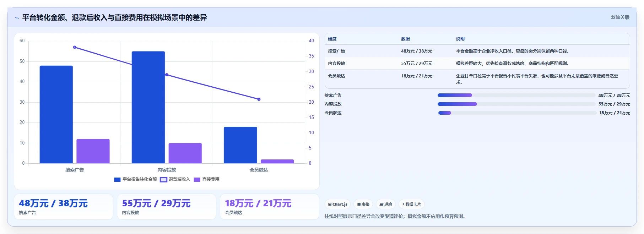Click the 内容投放 cell in the table

point(336,64)
